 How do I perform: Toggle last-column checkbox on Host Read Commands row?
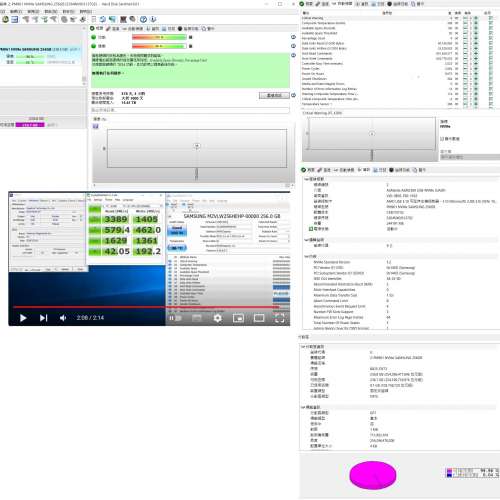pyautogui.click(x=491, y=53)
